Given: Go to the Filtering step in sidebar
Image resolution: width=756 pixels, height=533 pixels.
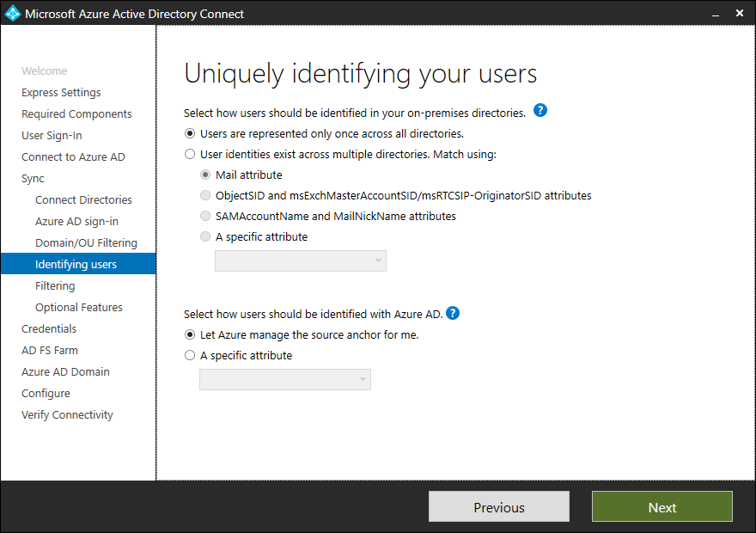Looking at the screenshot, I should coord(55,286).
